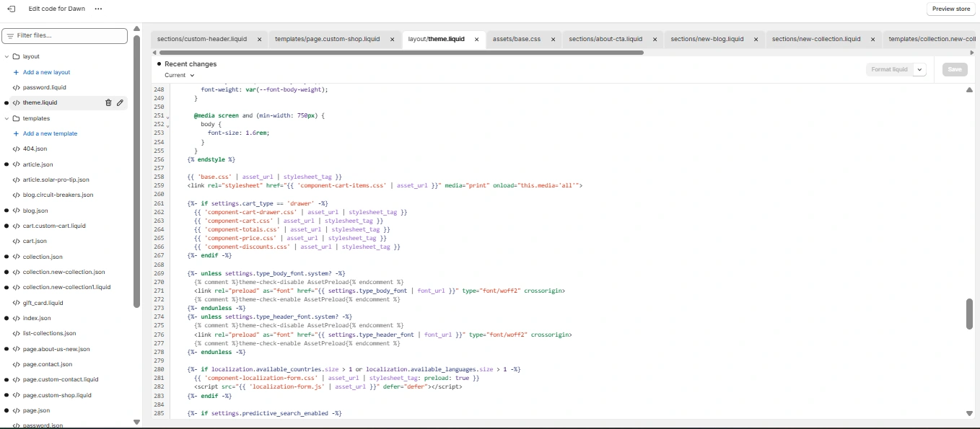Click the file sidebar scroll-down arrow
980x429 pixels.
(136, 422)
